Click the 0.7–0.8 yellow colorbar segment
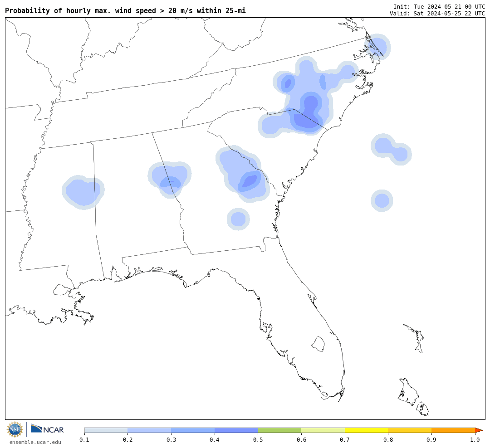 (366, 430)
